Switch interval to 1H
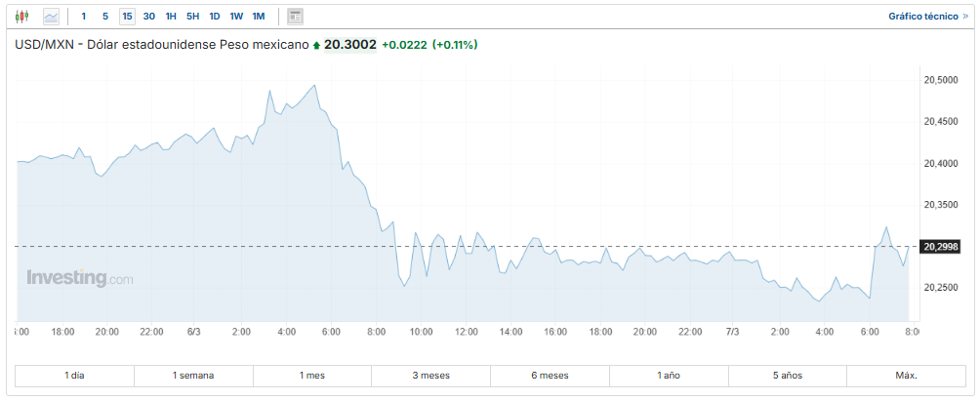This screenshot has width=980, height=401. 171,17
